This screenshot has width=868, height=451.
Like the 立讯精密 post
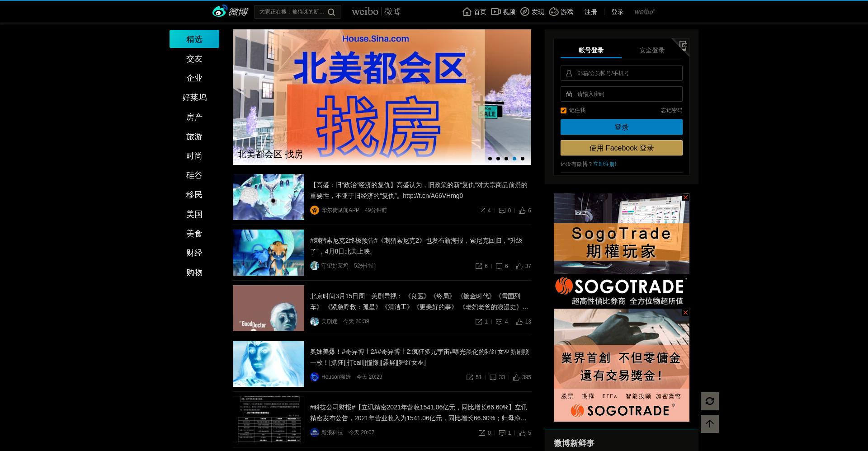(x=522, y=433)
